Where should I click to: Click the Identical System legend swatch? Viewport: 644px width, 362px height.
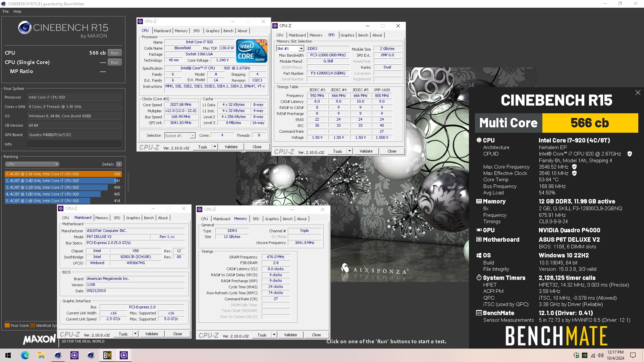(33, 325)
